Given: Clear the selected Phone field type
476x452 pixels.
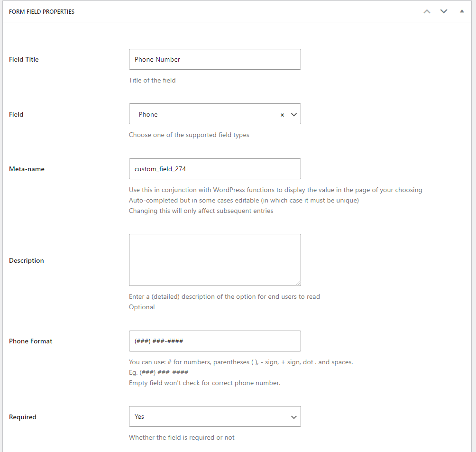Looking at the screenshot, I should coord(282,115).
